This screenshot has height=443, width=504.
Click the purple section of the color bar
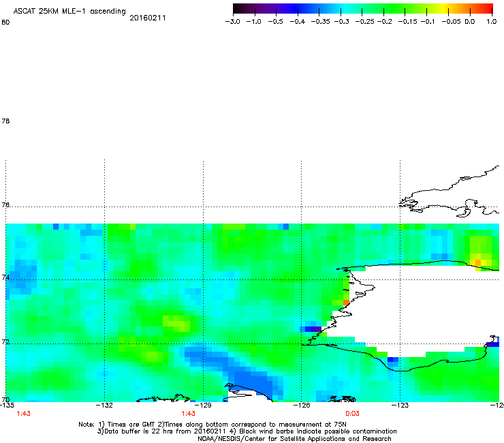(265, 8)
